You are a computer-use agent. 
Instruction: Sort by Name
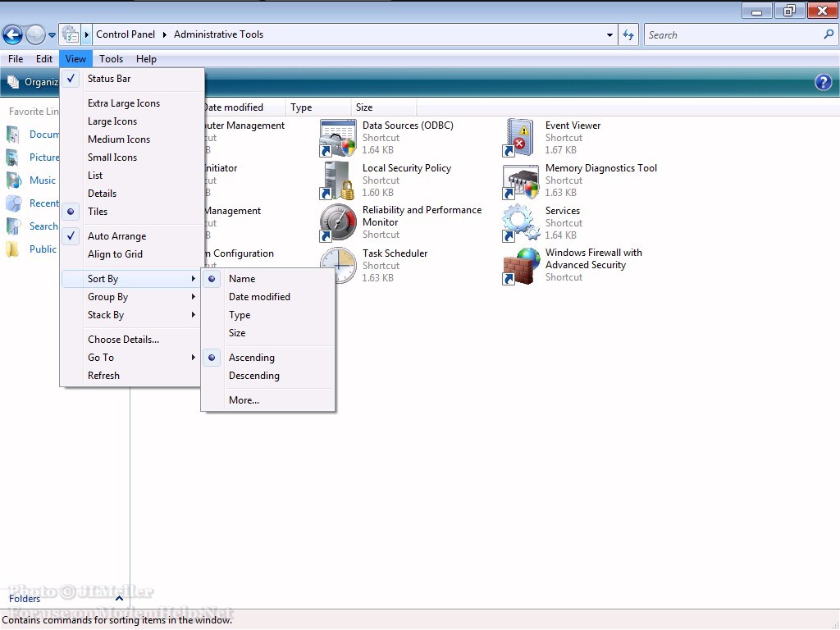click(268, 279)
